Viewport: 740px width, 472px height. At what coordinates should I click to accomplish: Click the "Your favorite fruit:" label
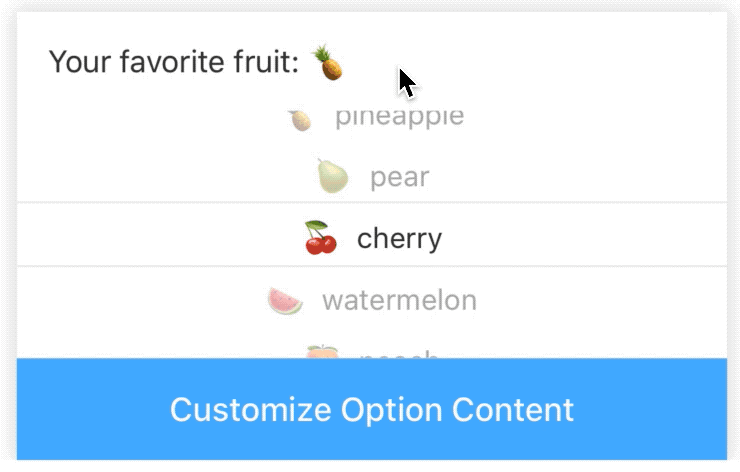174,63
